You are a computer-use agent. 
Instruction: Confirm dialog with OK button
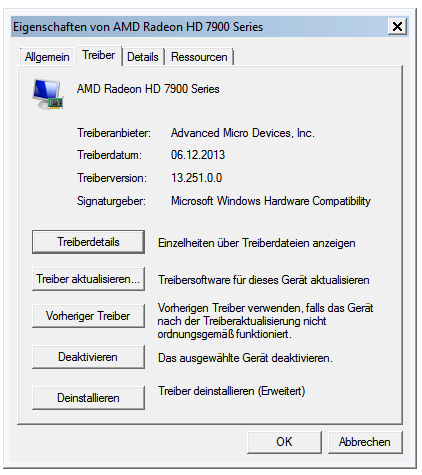click(284, 442)
